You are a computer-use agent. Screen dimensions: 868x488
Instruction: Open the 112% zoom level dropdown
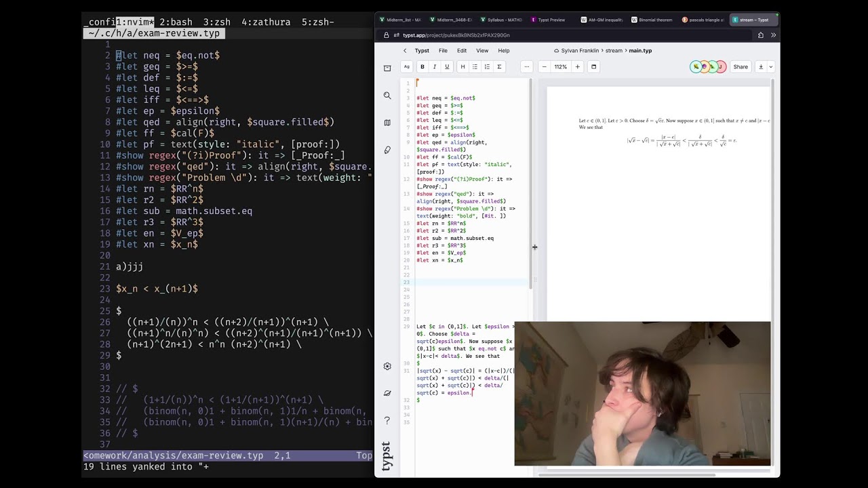(560, 66)
